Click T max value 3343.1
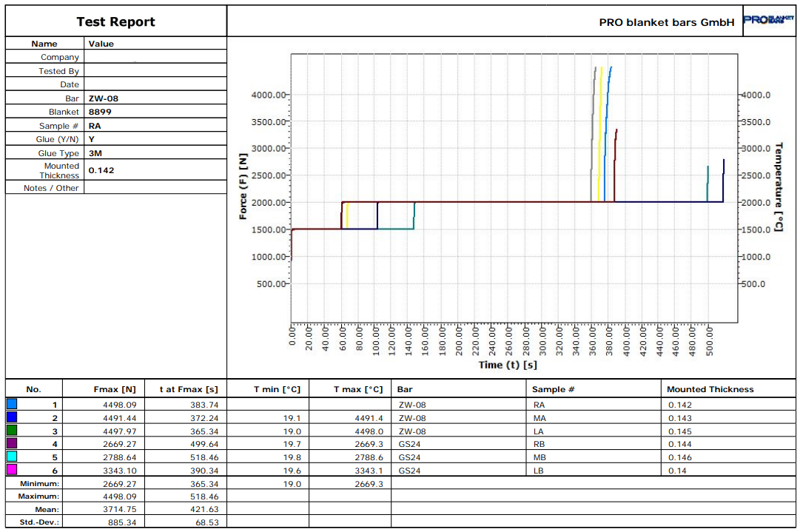 (x=369, y=471)
